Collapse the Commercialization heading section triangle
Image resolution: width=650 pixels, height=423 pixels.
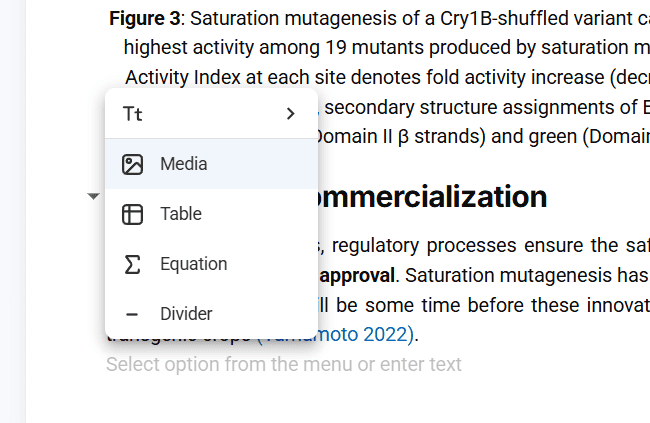[93, 197]
